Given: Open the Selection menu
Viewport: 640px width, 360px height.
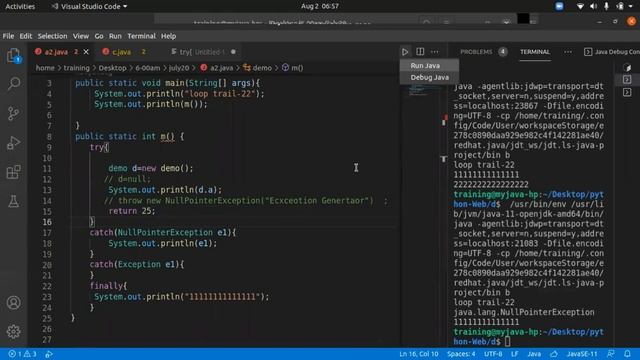Looking at the screenshot, I should coord(52,36).
